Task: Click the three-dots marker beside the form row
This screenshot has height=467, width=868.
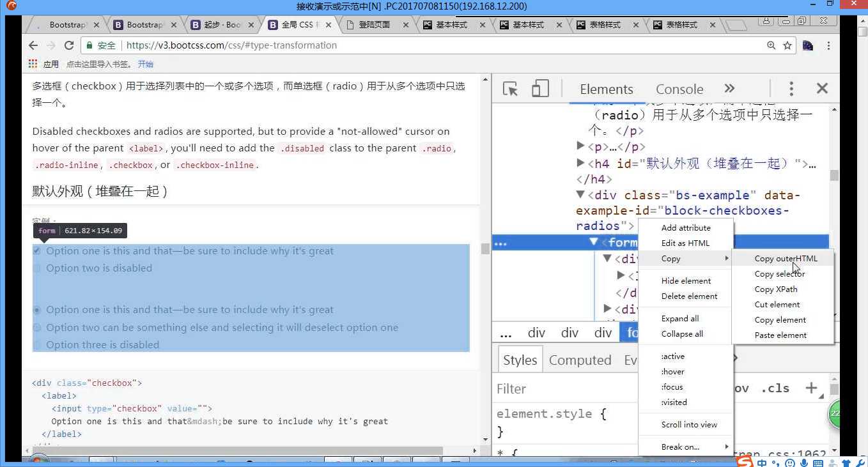Action: (500, 243)
